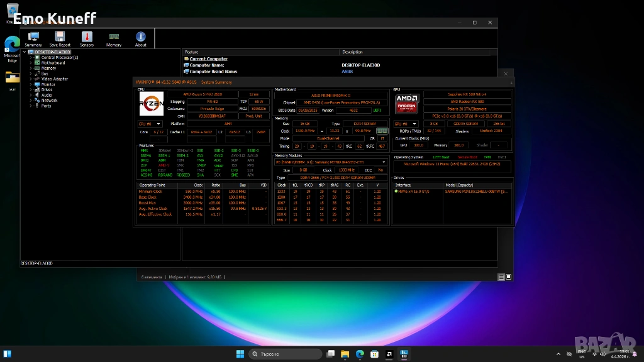Select the Network item in tree
The image size is (644, 362).
coord(49,101)
